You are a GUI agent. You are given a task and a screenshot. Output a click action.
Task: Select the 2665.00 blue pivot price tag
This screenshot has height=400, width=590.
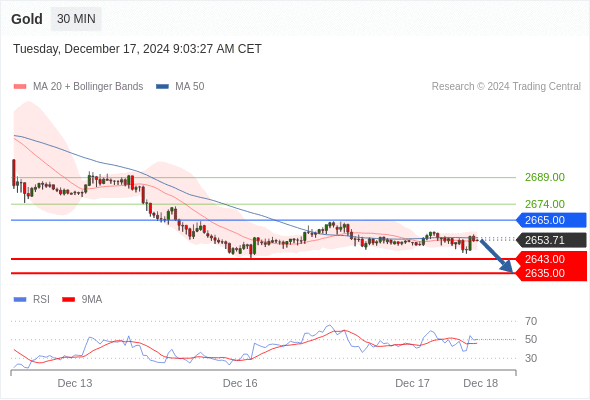click(x=551, y=220)
